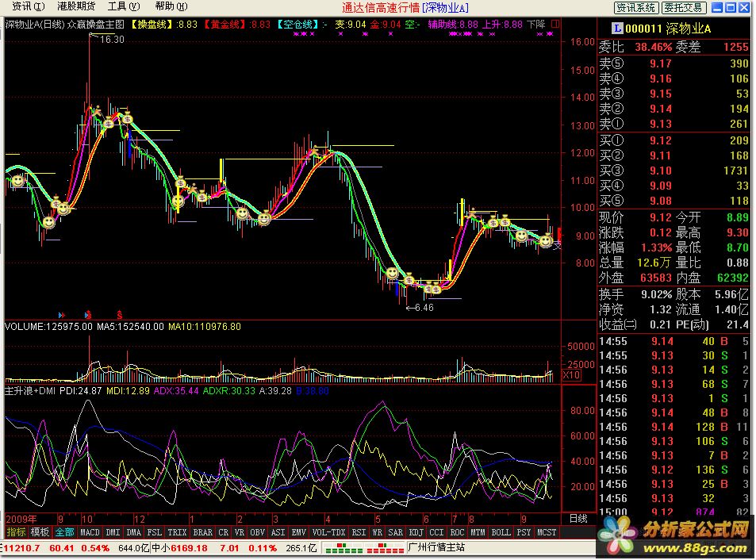Select the FSL indicator tab
Viewport: 756px width, 560px height.
pyautogui.click(x=154, y=532)
